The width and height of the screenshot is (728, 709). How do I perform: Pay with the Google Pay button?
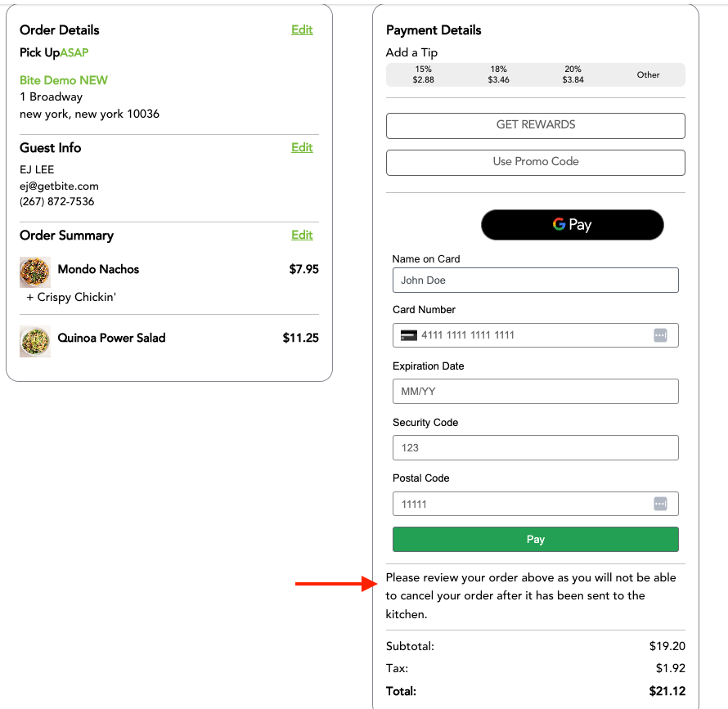click(x=572, y=225)
